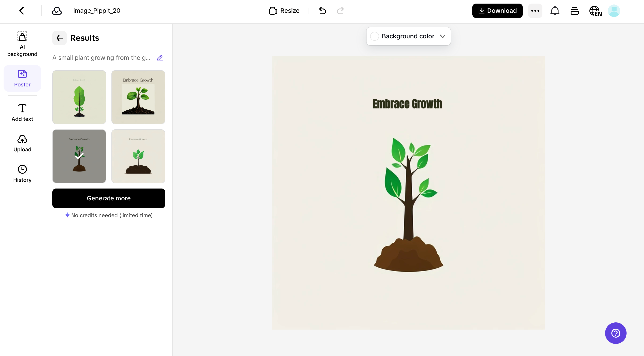This screenshot has height=356, width=644.
Task: Click the cloud save status icon
Action: click(56, 11)
